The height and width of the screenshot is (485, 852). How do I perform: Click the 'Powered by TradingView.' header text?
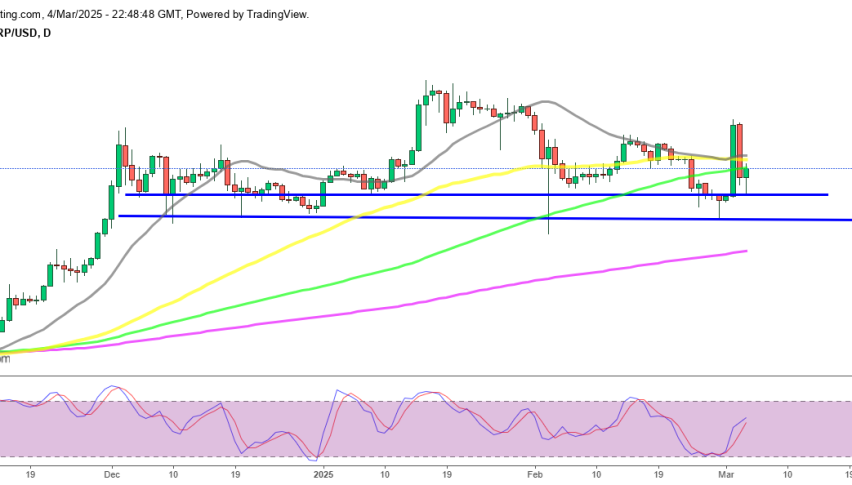point(247,15)
